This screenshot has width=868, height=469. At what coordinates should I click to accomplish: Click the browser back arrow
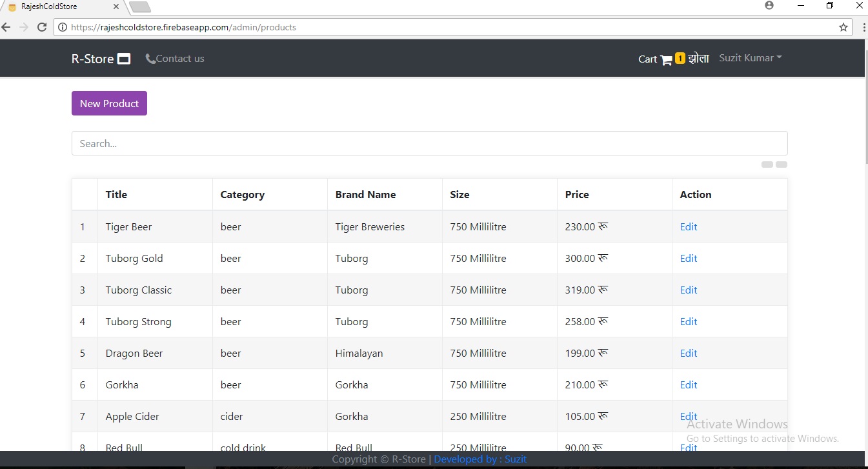pyautogui.click(x=6, y=27)
